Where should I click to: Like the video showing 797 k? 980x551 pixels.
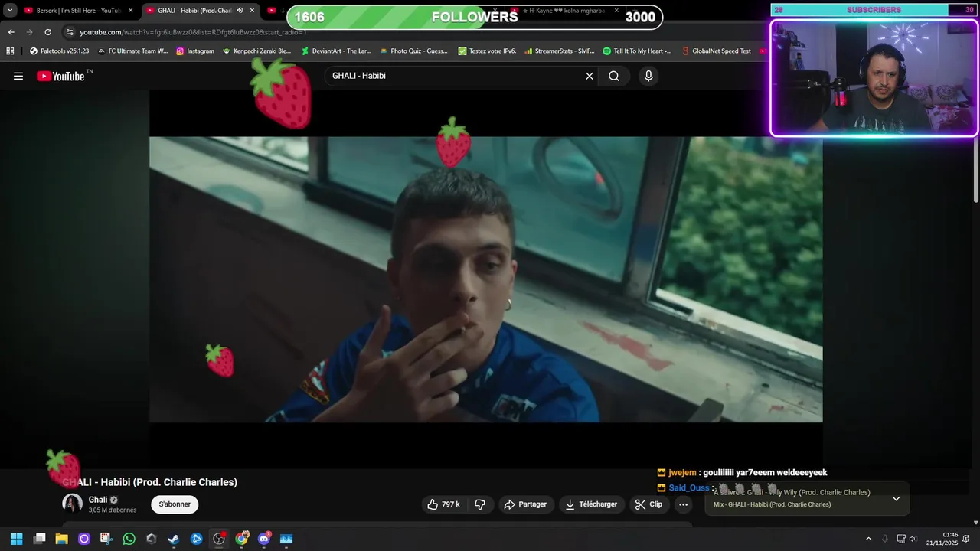(443, 504)
